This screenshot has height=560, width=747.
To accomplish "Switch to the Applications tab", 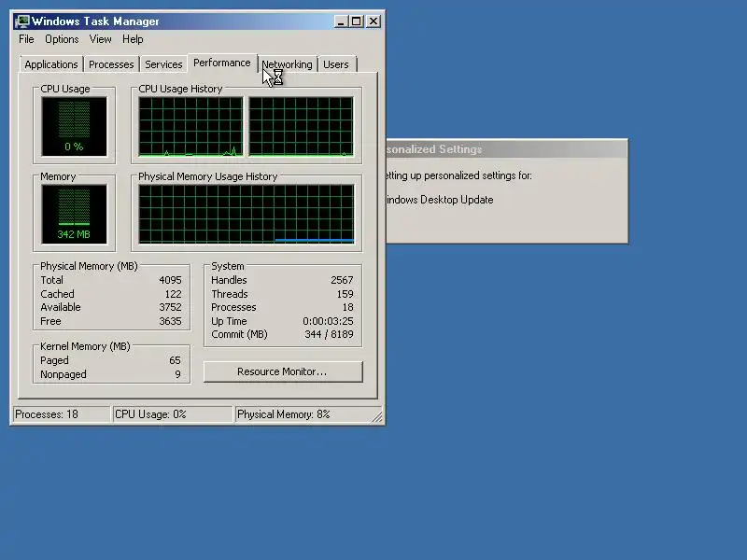I will pyautogui.click(x=51, y=64).
